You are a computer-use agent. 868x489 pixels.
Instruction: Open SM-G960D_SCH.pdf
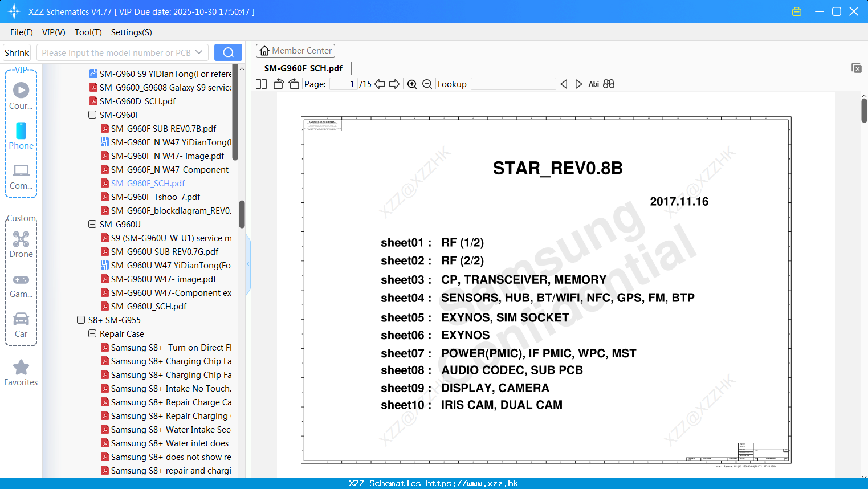click(137, 101)
